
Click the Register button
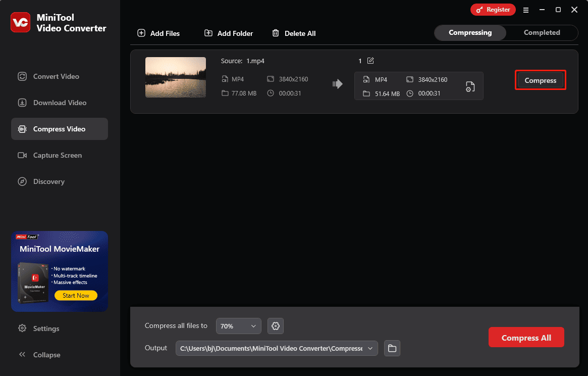pos(493,10)
